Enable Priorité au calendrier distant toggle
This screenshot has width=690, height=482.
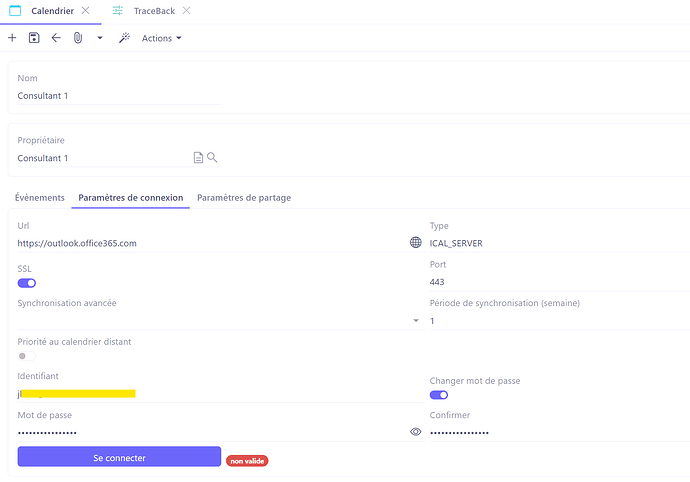tap(26, 356)
